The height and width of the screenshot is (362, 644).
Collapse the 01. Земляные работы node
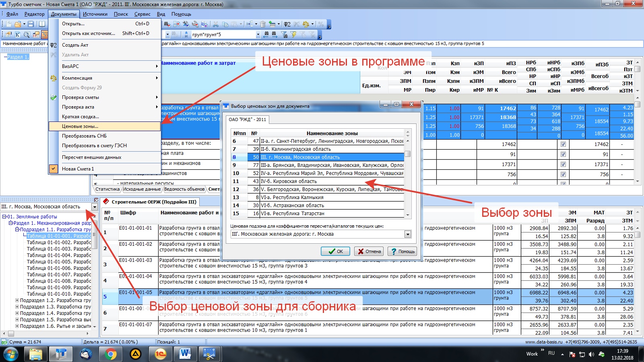[x=4, y=217]
